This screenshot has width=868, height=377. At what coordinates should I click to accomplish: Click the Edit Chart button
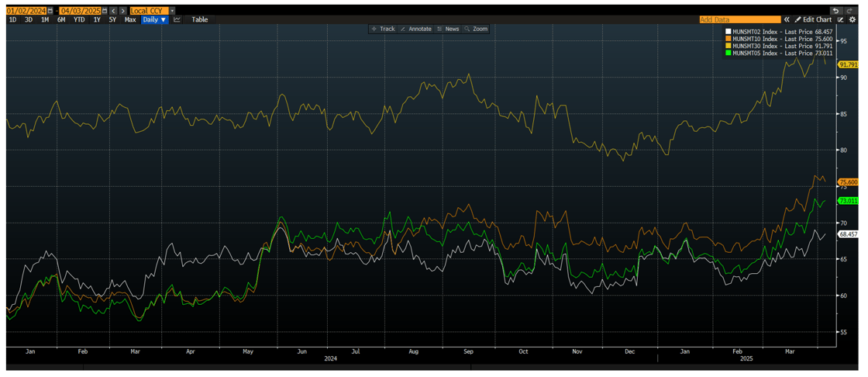pos(816,19)
